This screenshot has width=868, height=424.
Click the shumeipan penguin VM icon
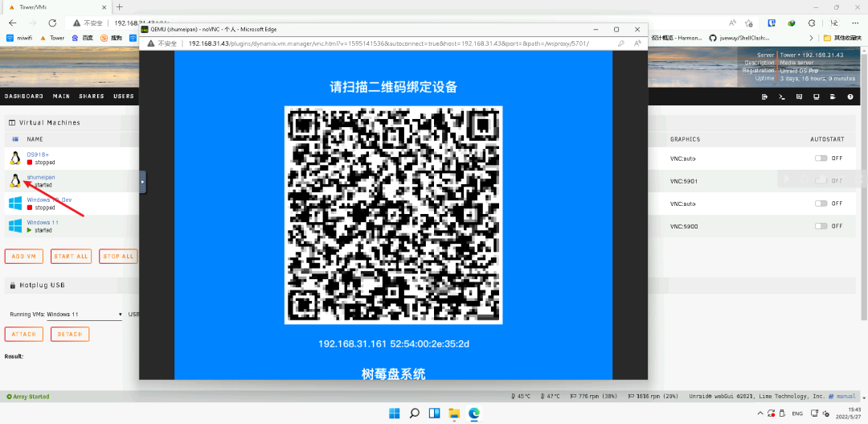[15, 181]
